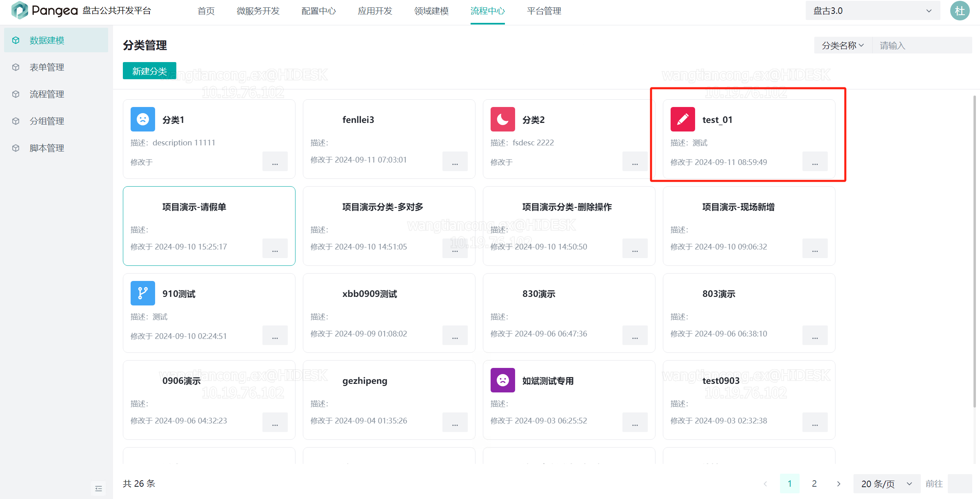
Task: Click the blue sad-face icon of 分类1
Action: pyautogui.click(x=143, y=119)
